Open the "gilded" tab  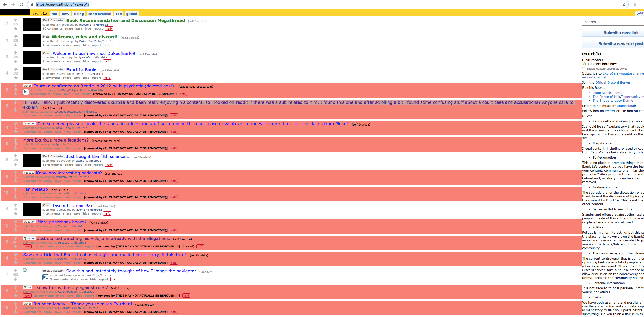[132, 14]
